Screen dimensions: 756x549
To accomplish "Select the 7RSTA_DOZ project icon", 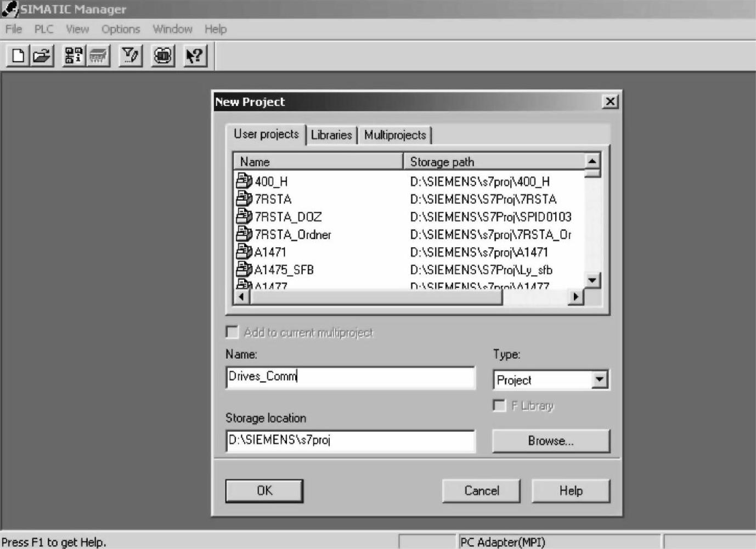I will 244,216.
